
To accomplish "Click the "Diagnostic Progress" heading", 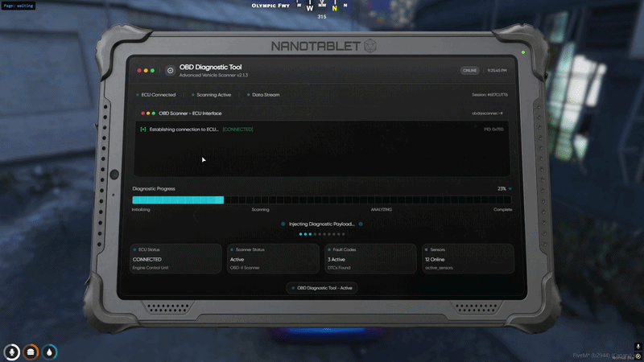I will (154, 189).
